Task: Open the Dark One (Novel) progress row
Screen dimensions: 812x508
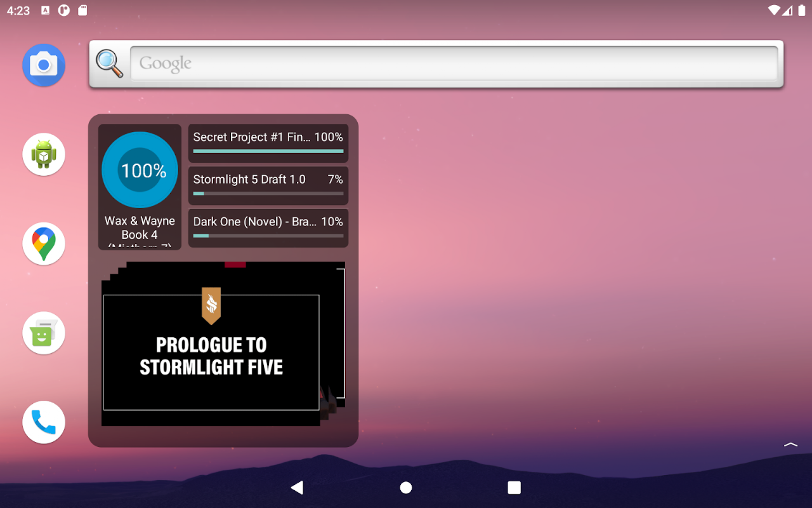Action: point(268,228)
